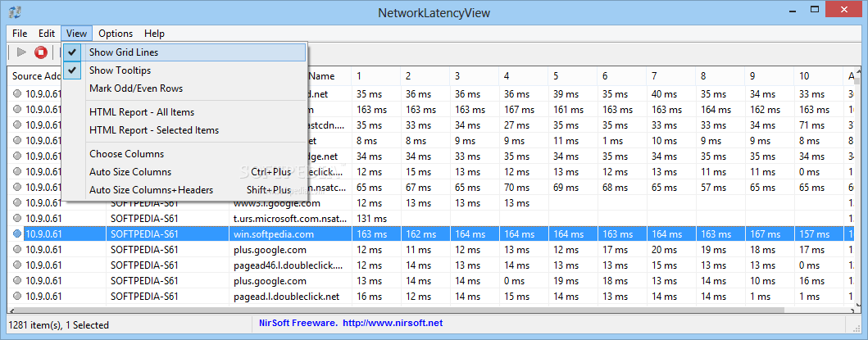Screen dimensions: 868x340
Task: Select the t.urs.microsoft.com.nsat... cell
Action: 292,219
